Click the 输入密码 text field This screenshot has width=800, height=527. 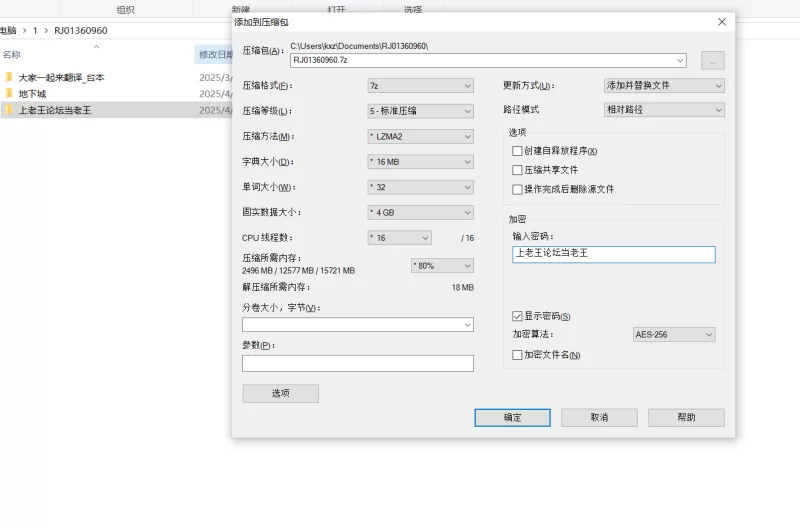pos(614,254)
